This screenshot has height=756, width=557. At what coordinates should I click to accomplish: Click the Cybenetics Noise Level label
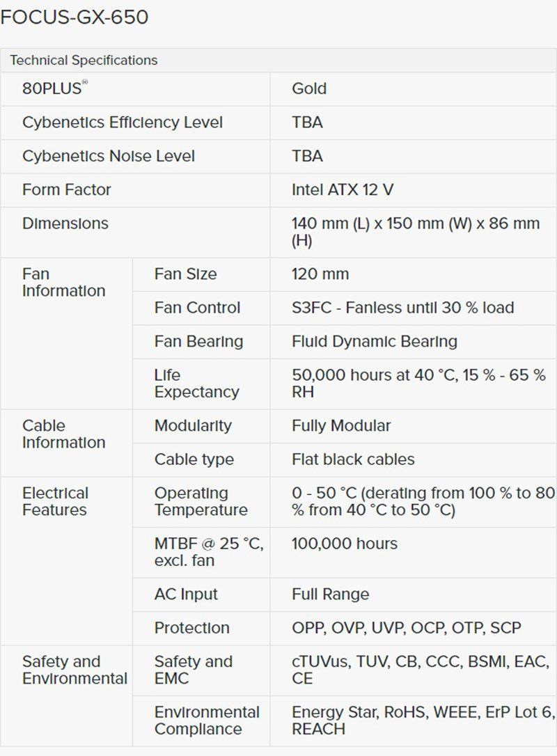pyautogui.click(x=109, y=156)
